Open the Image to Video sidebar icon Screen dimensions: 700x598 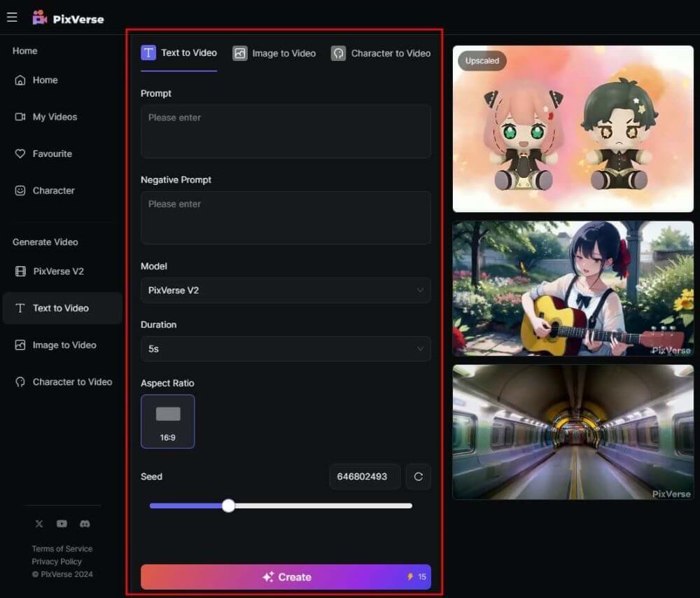(x=21, y=345)
